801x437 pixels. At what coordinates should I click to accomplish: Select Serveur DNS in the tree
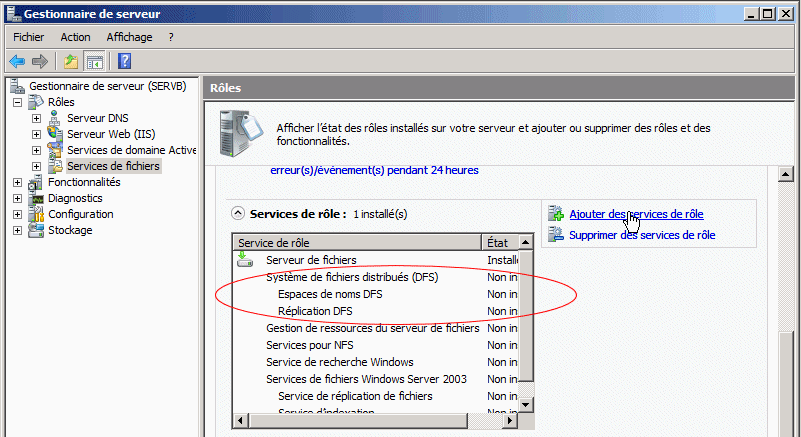click(x=98, y=118)
